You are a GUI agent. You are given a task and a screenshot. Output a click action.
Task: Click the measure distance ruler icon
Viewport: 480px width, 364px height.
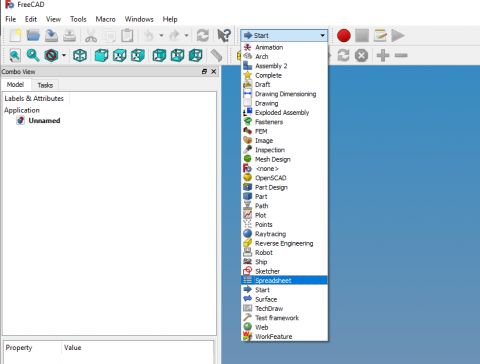pyautogui.click(x=217, y=55)
